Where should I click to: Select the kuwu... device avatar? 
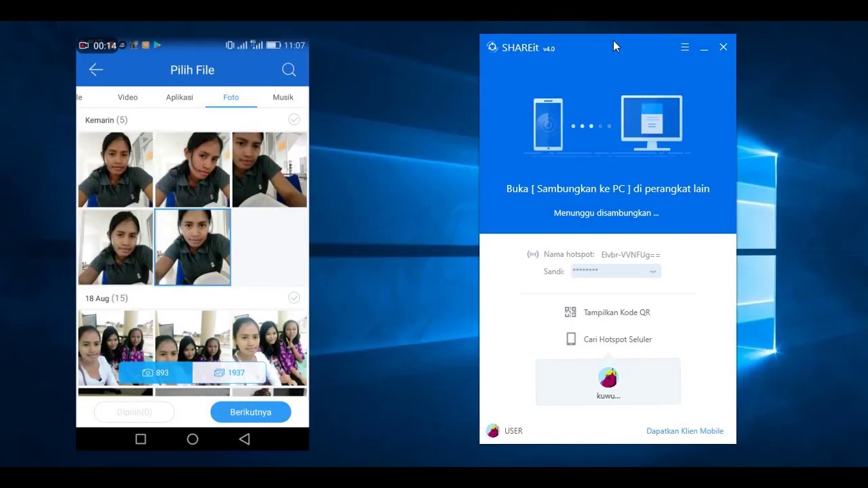pyautogui.click(x=608, y=378)
